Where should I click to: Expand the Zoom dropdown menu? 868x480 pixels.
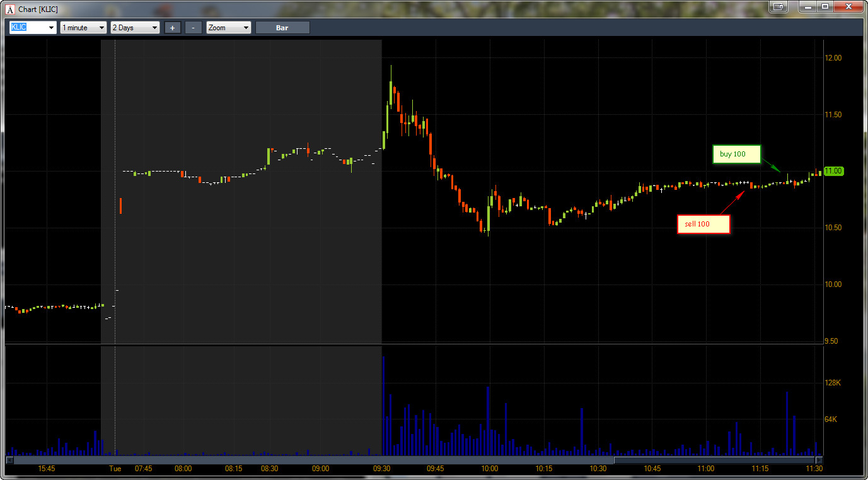[229, 28]
